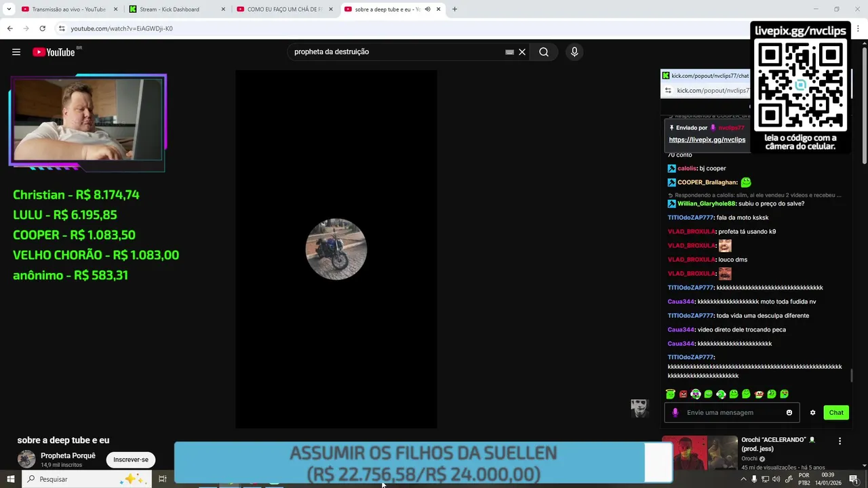Image resolution: width=868 pixels, height=488 pixels.
Task: Start voice search with the microphone
Action: pyautogui.click(x=574, y=52)
